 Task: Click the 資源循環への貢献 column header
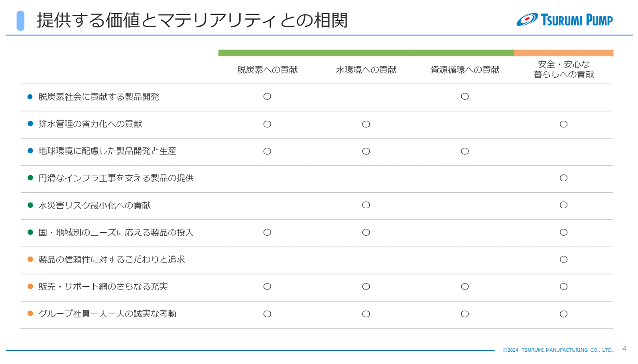[x=465, y=70]
